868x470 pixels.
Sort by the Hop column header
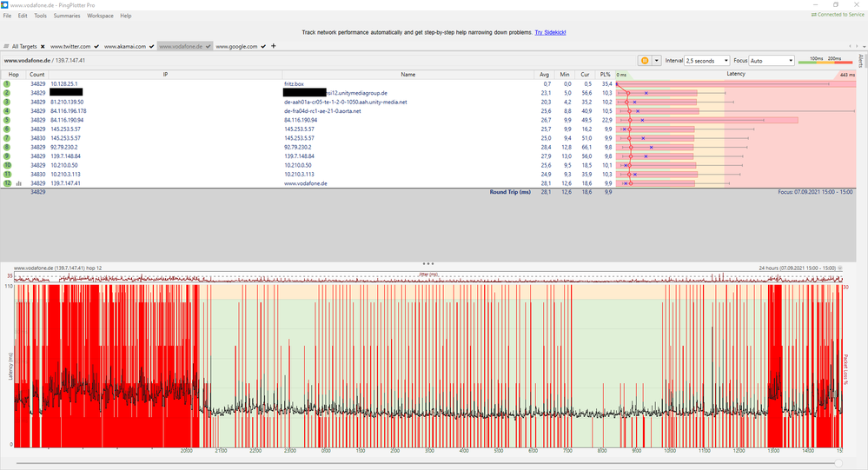point(13,74)
